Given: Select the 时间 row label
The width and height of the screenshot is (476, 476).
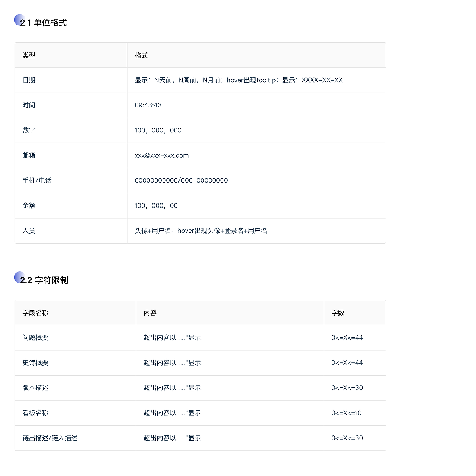Looking at the screenshot, I should [28, 105].
